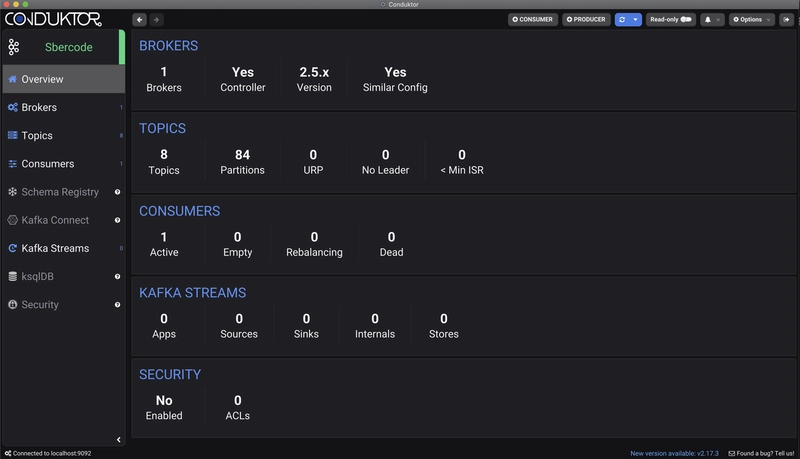Click the CONSUMERS section heading

coord(180,211)
